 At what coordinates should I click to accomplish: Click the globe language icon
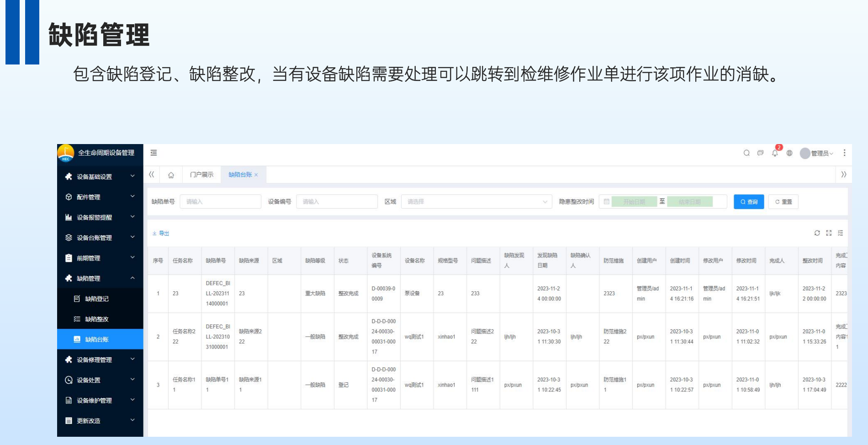point(789,153)
